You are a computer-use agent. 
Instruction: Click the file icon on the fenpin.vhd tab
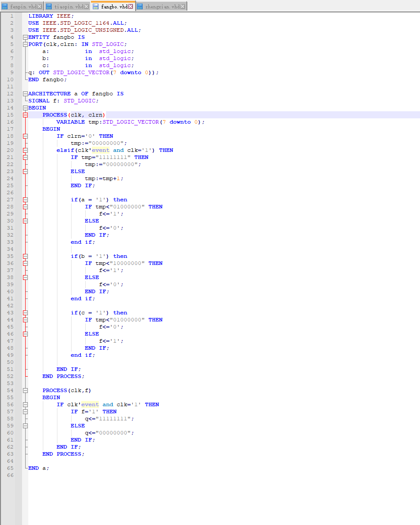4,6
